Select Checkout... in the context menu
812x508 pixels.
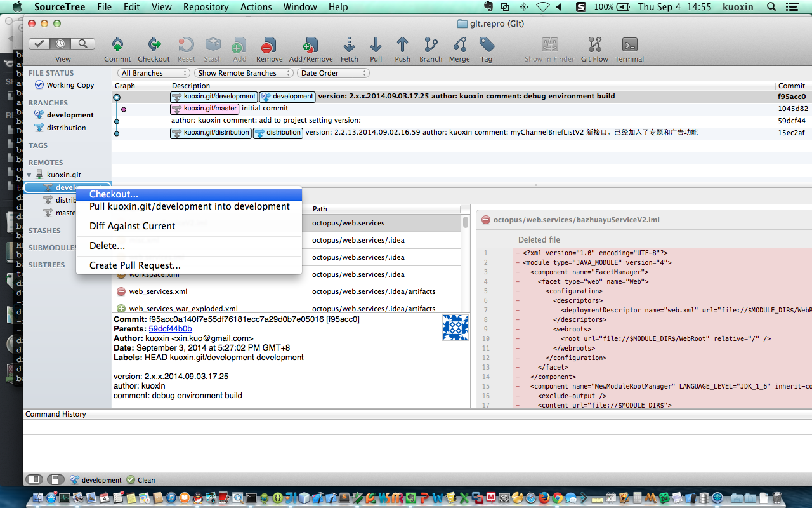[x=188, y=194]
